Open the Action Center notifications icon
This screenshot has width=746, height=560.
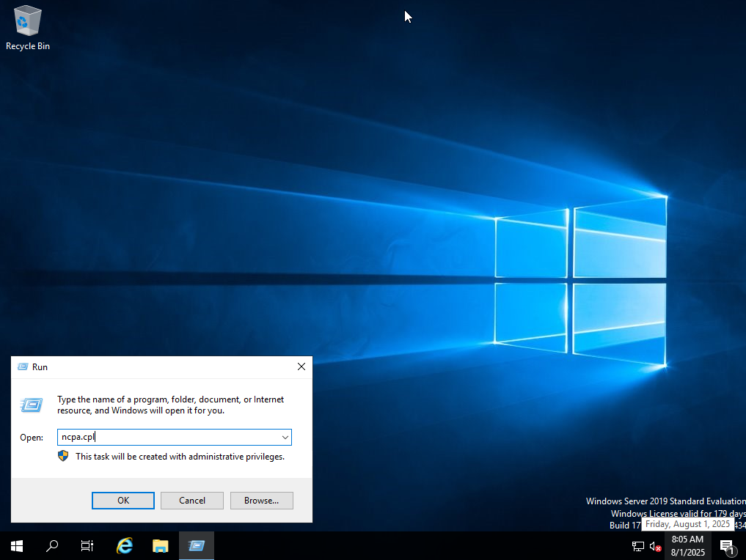(727, 546)
